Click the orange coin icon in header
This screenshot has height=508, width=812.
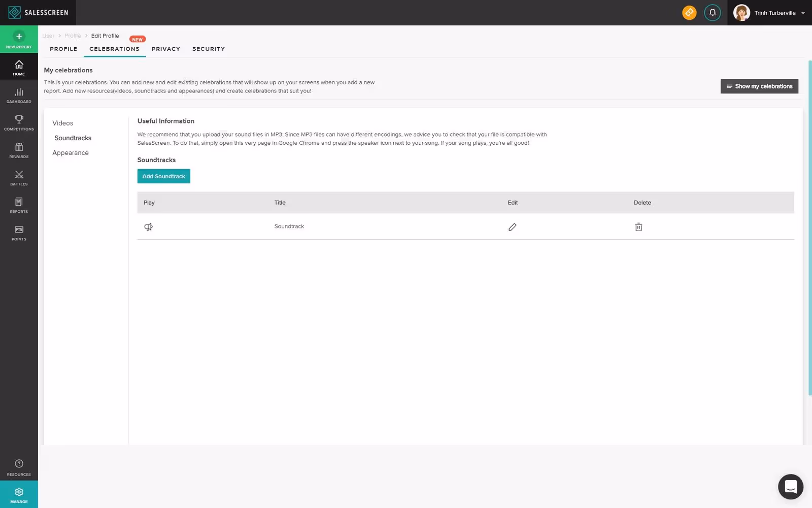coord(689,13)
